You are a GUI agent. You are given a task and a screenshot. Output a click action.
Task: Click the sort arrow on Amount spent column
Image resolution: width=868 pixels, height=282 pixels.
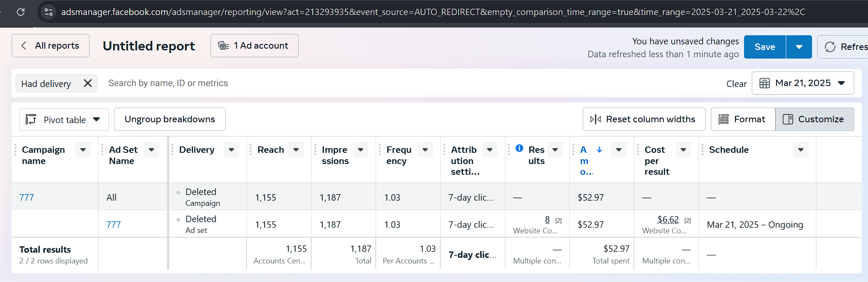point(599,149)
